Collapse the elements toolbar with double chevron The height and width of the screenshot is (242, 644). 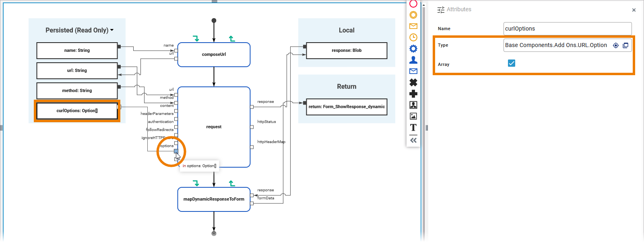point(413,140)
